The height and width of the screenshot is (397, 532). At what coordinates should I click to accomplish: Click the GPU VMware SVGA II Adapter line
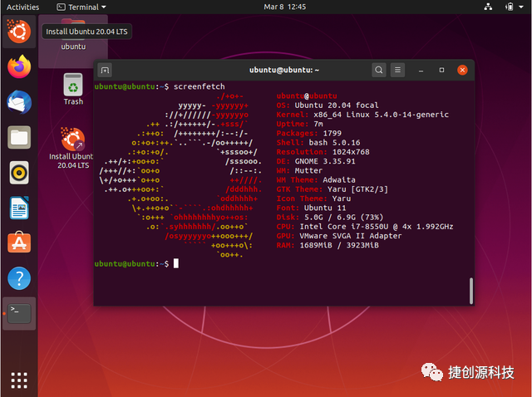click(x=339, y=236)
